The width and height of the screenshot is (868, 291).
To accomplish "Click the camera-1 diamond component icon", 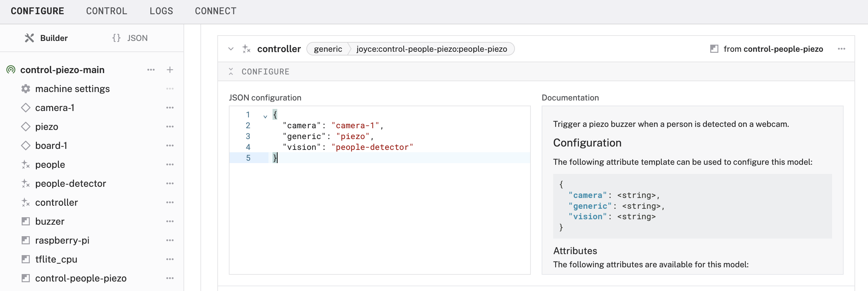I will click(x=26, y=108).
